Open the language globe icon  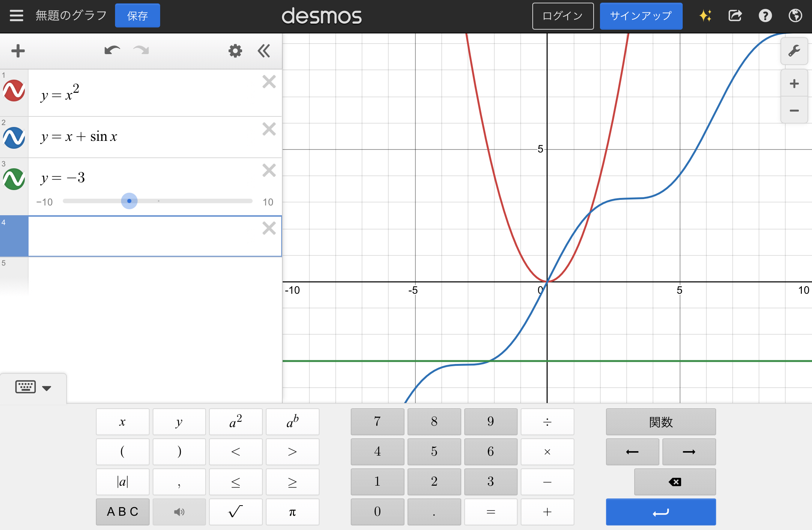795,16
